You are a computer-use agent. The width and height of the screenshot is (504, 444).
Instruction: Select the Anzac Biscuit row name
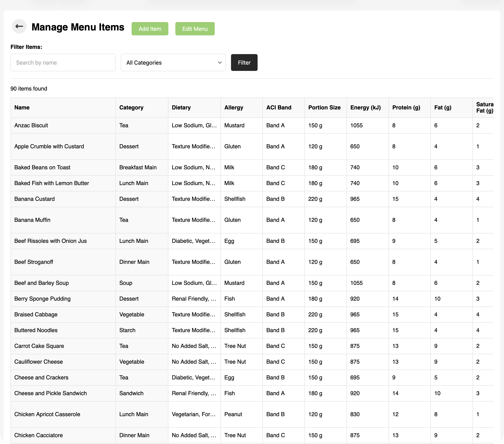tap(31, 125)
